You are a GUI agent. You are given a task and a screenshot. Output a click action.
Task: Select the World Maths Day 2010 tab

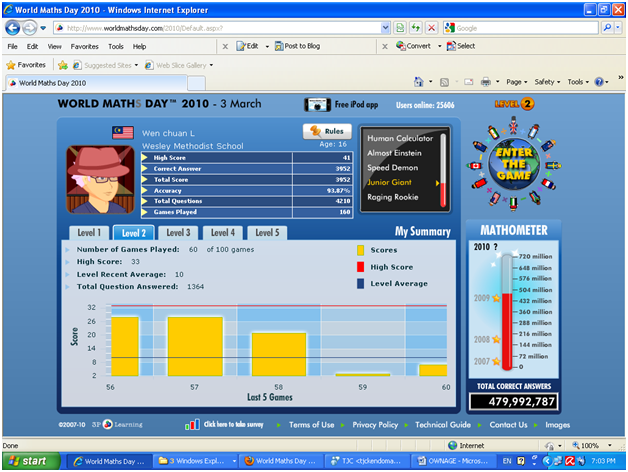click(96, 83)
